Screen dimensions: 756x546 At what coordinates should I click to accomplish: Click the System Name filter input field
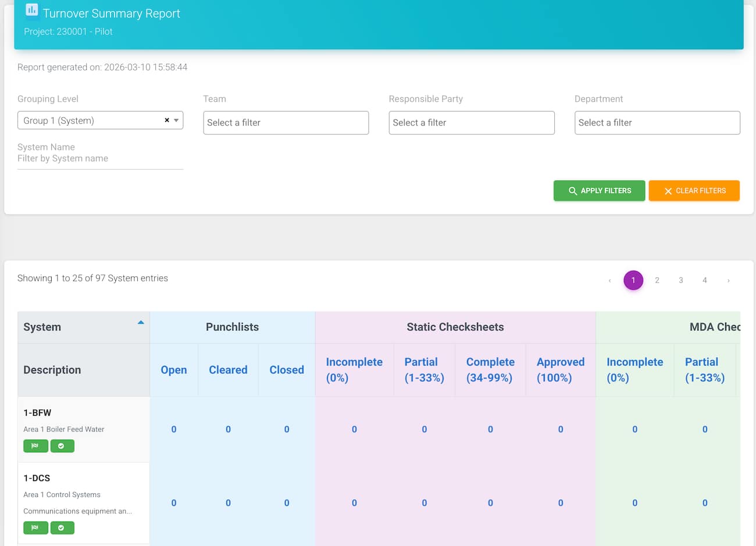click(x=100, y=159)
